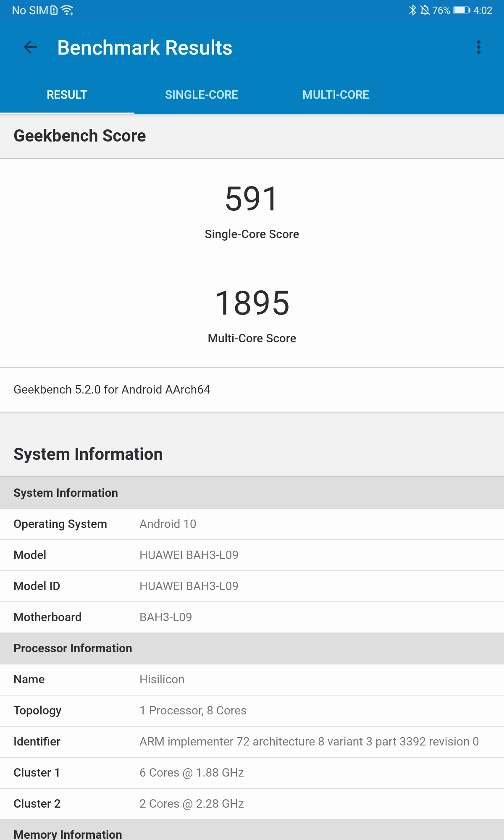Select the Topology 8 Cores row

click(252, 711)
